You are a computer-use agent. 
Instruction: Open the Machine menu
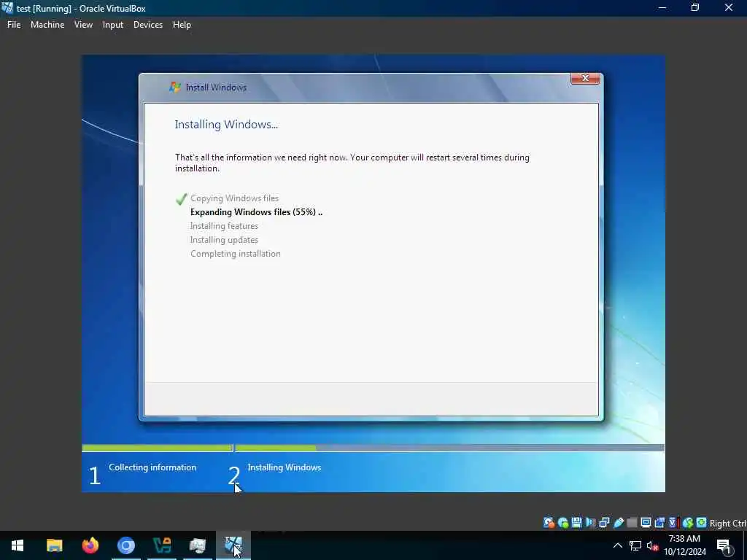[x=47, y=25]
